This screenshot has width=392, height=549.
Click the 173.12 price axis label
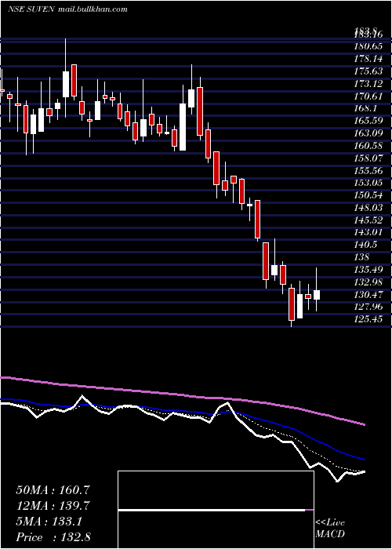click(368, 83)
